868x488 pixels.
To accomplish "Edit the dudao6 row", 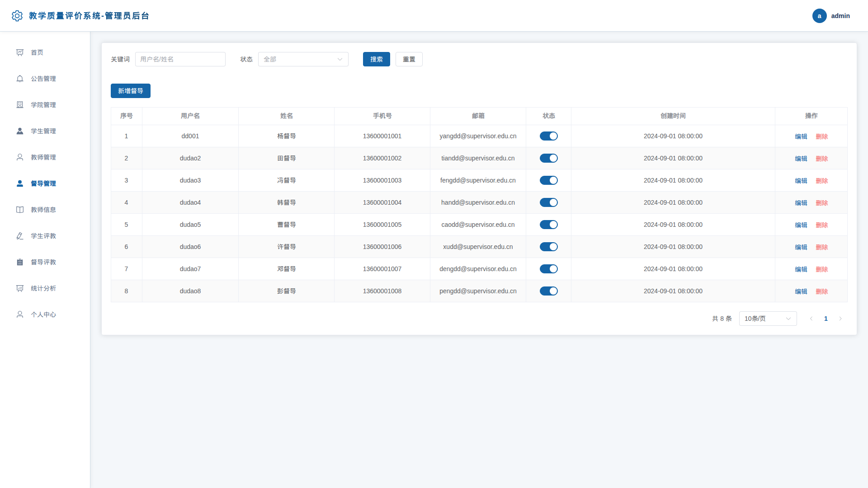I will 801,247.
